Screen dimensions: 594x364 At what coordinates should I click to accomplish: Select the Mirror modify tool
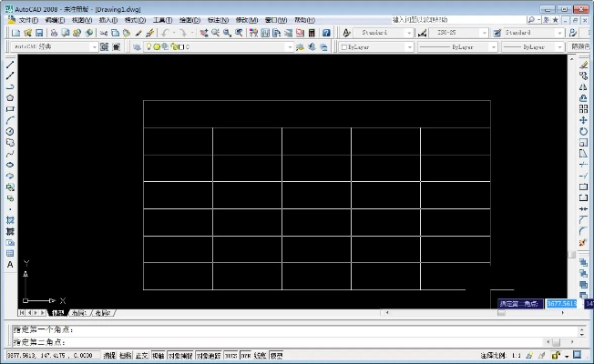pyautogui.click(x=583, y=87)
